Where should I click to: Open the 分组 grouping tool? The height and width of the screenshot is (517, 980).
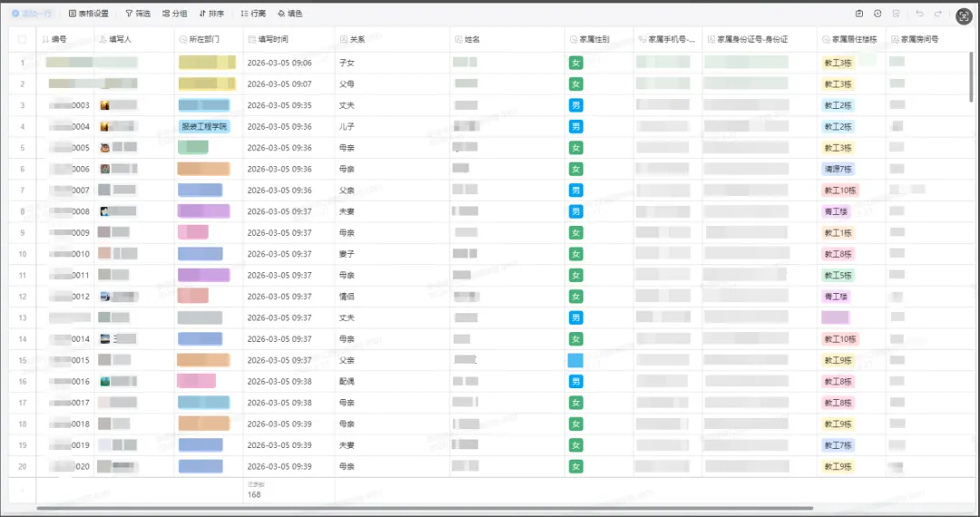coord(174,14)
